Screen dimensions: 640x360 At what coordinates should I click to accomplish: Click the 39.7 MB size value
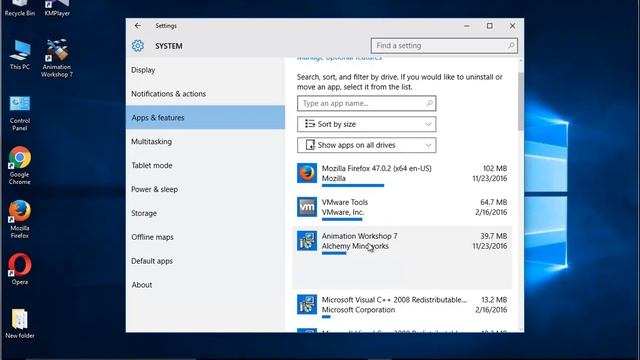(x=493, y=236)
